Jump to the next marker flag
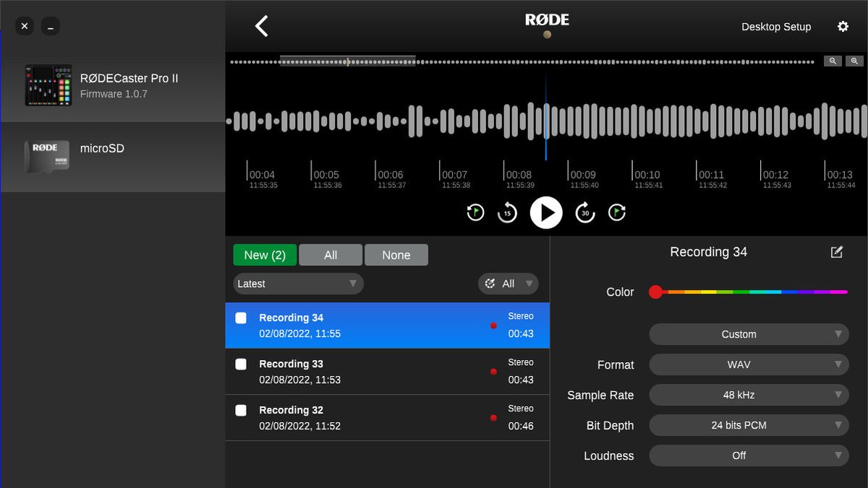 click(x=617, y=212)
